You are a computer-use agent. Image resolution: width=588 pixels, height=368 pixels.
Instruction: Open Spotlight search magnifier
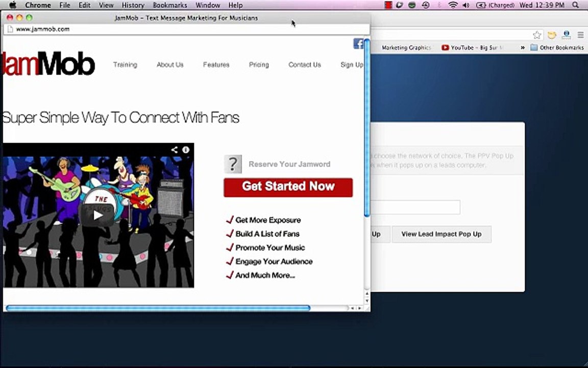pos(576,5)
